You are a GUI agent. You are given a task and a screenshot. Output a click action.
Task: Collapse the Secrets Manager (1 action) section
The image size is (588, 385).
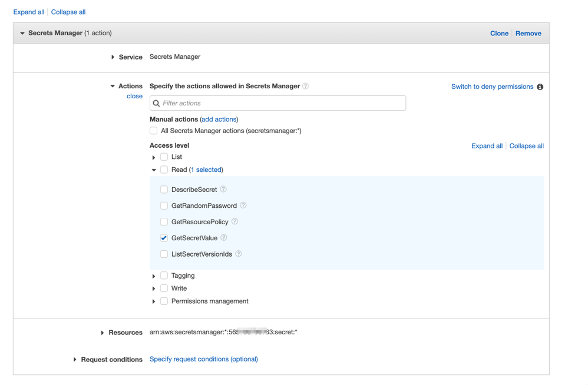click(22, 34)
